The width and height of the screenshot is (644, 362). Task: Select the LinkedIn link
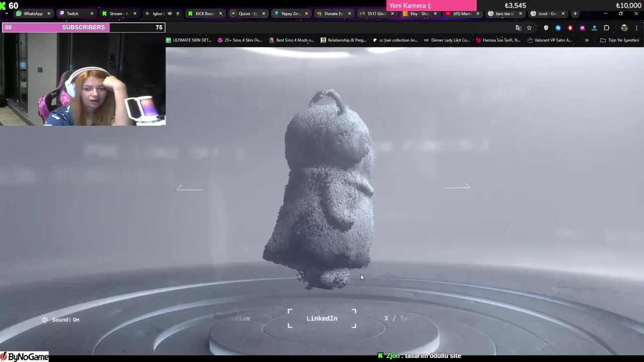coord(322,318)
